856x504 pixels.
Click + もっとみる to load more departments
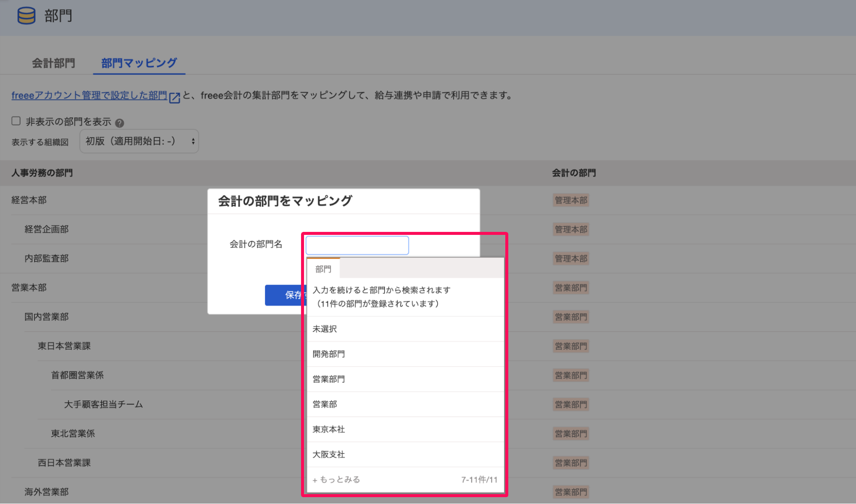[336, 480]
